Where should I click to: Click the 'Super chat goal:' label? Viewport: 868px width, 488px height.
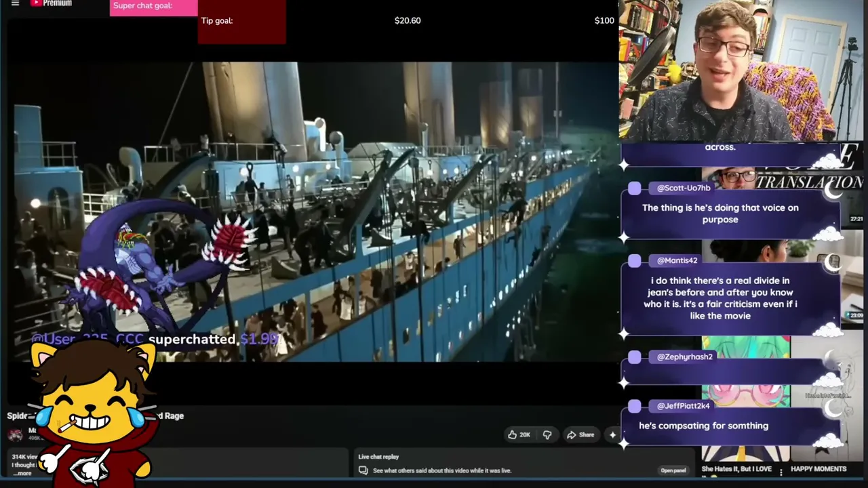coord(142,6)
